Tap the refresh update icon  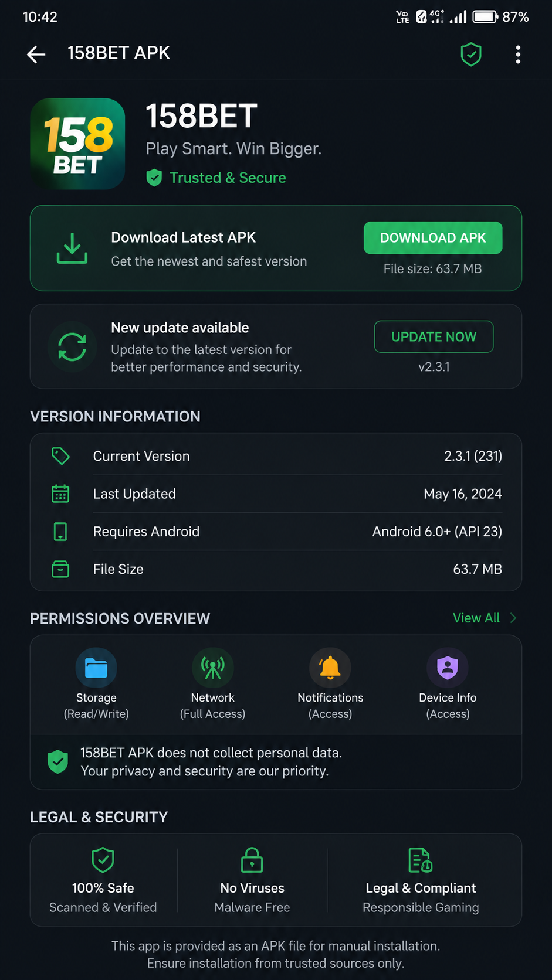(x=72, y=347)
